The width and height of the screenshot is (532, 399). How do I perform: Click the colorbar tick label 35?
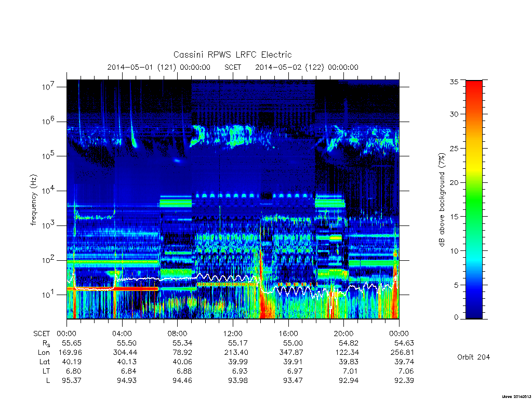coord(454,82)
